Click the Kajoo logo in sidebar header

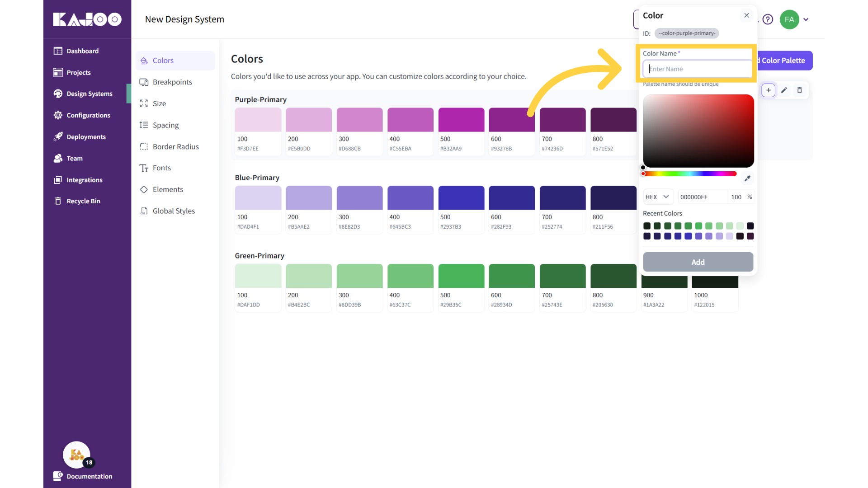(87, 19)
